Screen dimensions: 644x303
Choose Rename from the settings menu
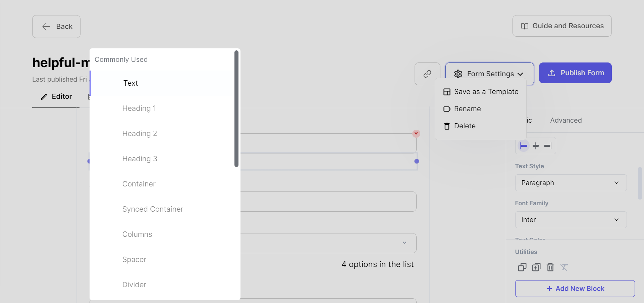point(468,109)
